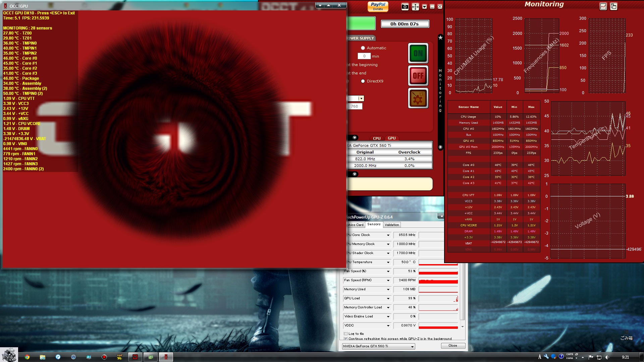Click the Monitoring detach windows icon
The height and width of the screenshot is (362, 644).
pyautogui.click(x=613, y=6)
